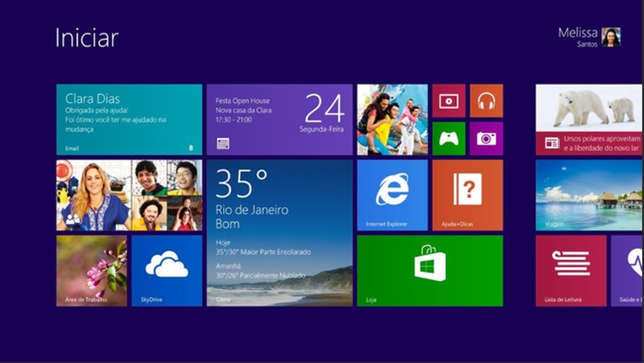Viewport: 644px width, 363px height.
Task: Click the Melissa user name
Action: tap(577, 33)
